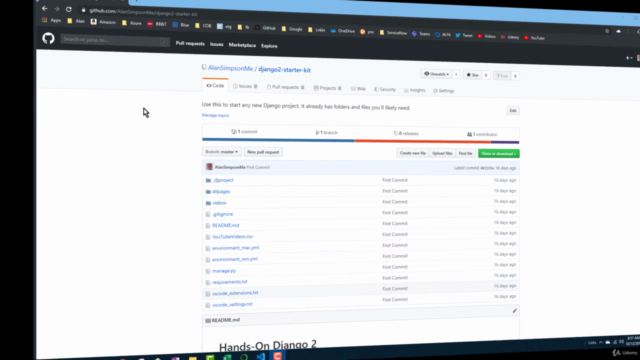Open the Udemy bookmark
Image resolution: width=640 pixels, height=360 pixels.
(x=510, y=37)
